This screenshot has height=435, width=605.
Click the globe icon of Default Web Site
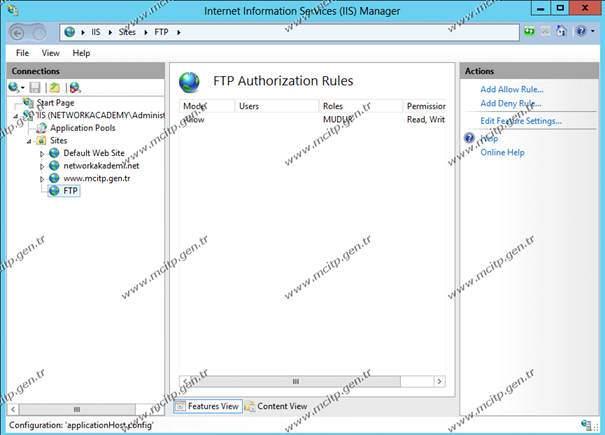pos(54,153)
